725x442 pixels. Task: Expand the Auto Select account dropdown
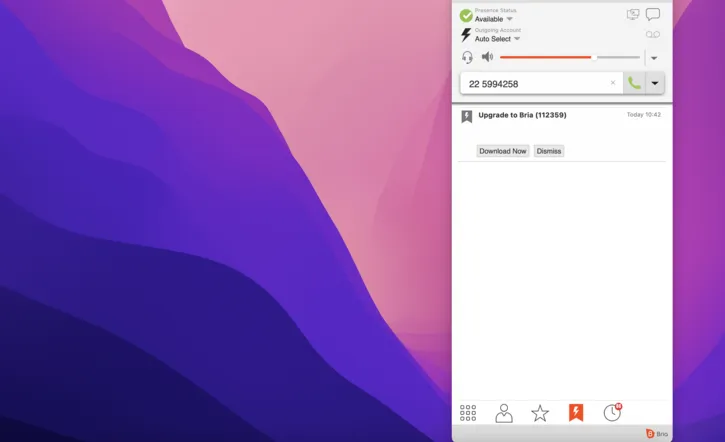click(x=517, y=39)
